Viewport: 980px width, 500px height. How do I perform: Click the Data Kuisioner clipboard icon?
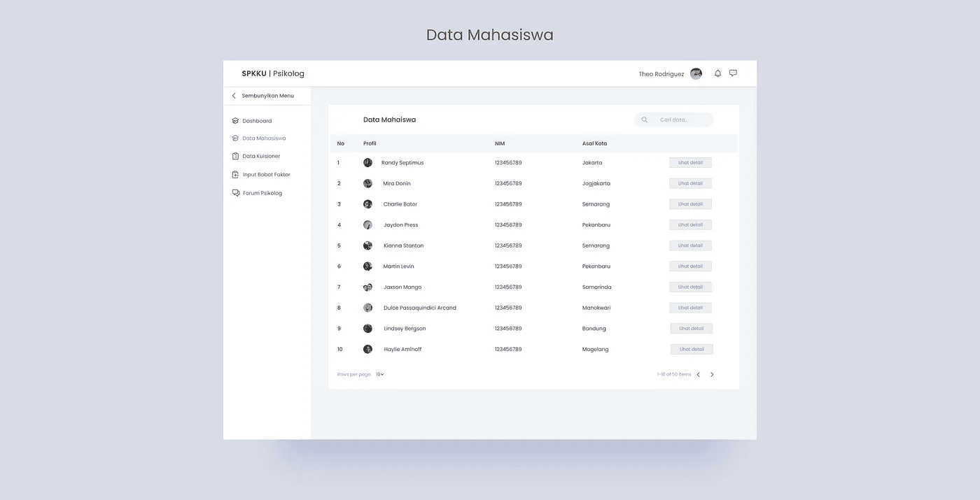[236, 156]
